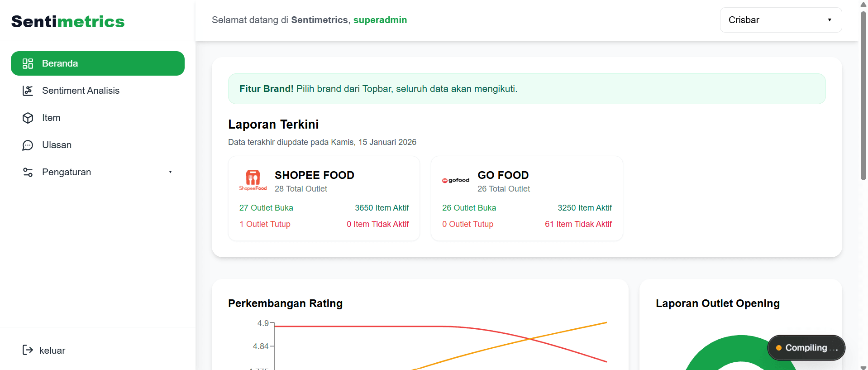Click the Sentiment Analisis chart icon
The height and width of the screenshot is (370, 868).
tap(28, 91)
